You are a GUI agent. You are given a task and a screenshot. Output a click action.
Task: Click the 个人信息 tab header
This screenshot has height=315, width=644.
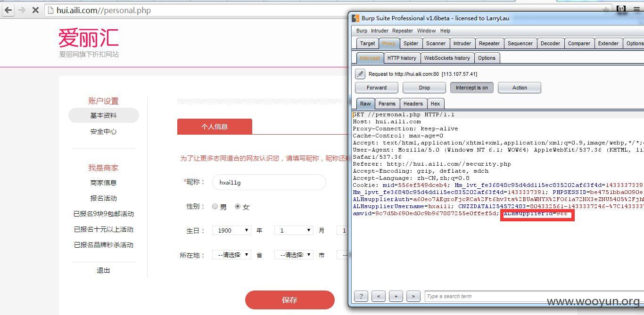coord(215,126)
